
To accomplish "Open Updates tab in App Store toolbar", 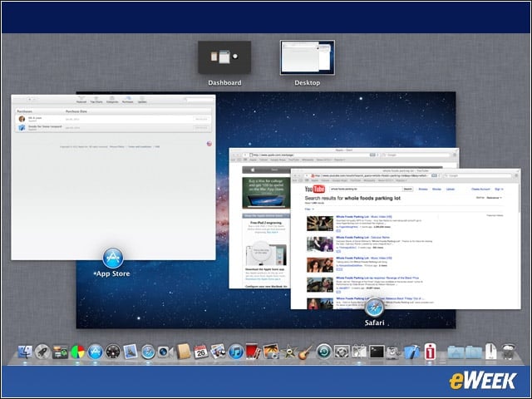I will [142, 100].
